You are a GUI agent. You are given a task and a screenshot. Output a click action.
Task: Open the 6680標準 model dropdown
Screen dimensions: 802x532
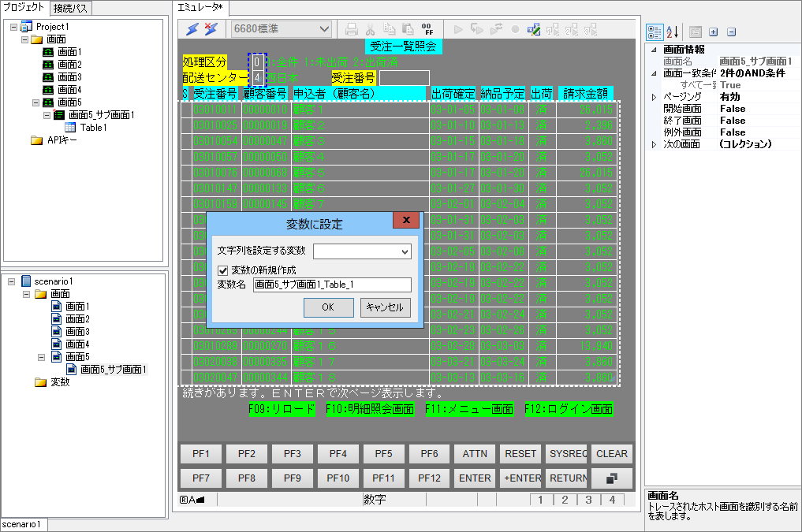(x=324, y=29)
